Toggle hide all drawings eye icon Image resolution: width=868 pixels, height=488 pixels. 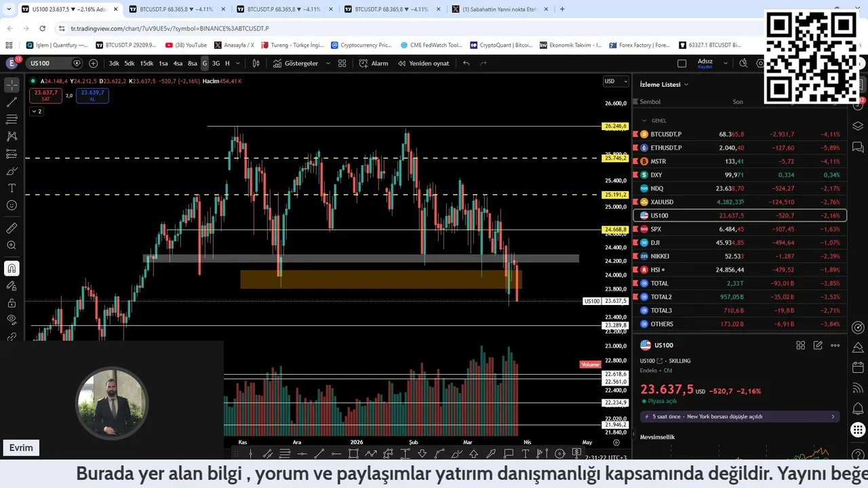12,319
